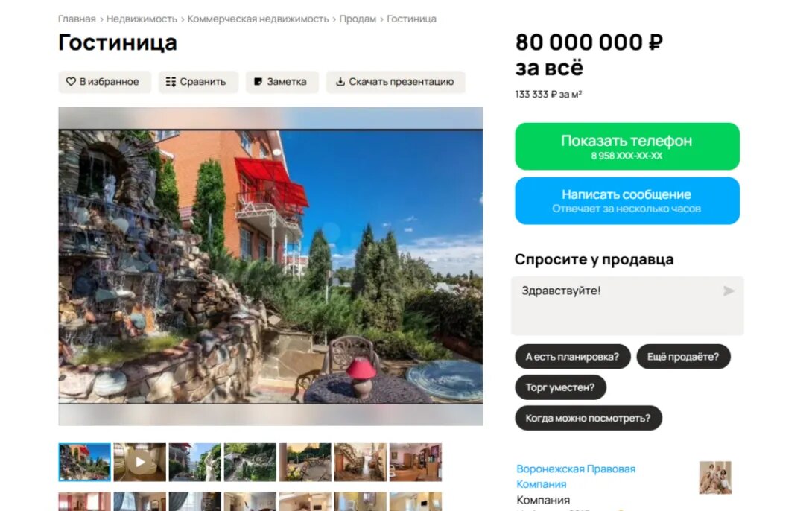Open Коммерческая недвижимость breadcrumb
Viewport: 812px width, 511px height.
[x=258, y=19]
